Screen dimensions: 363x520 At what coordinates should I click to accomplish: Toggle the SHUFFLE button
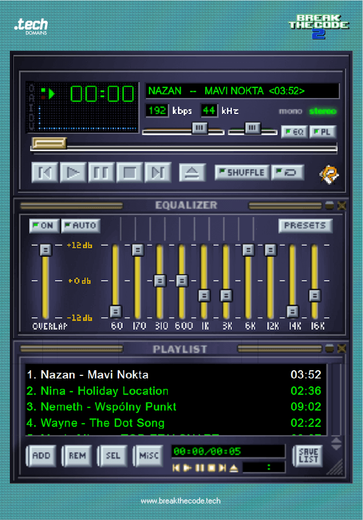point(242,172)
